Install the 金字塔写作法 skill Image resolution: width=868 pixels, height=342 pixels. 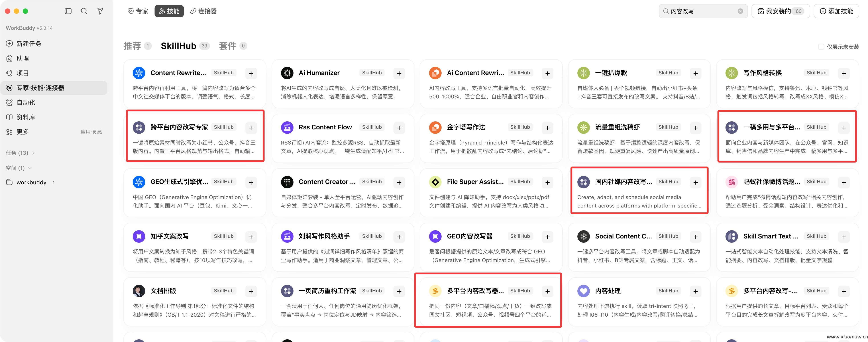point(548,128)
